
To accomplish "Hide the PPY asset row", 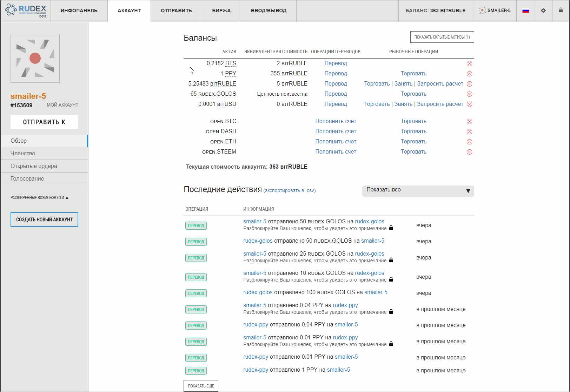I will pyautogui.click(x=469, y=74).
